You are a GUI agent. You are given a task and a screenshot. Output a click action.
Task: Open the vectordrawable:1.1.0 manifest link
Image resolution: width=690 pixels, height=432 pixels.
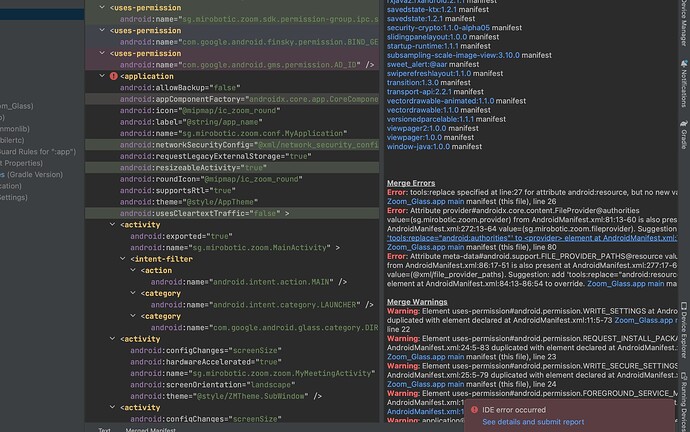point(422,110)
